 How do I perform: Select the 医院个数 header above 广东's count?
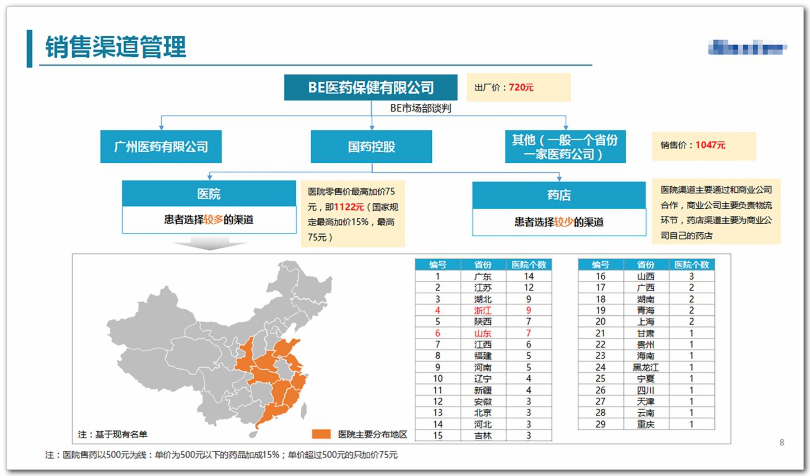pyautogui.click(x=529, y=265)
